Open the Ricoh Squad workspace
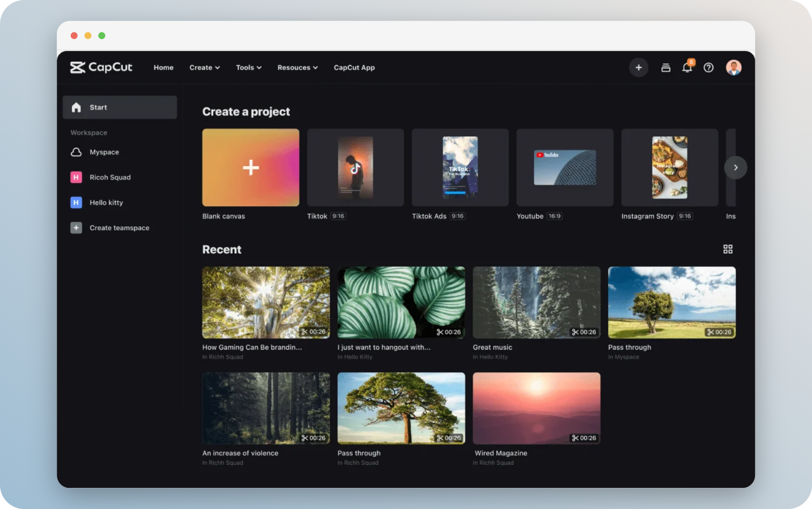Viewport: 812px width, 509px height. (110, 177)
